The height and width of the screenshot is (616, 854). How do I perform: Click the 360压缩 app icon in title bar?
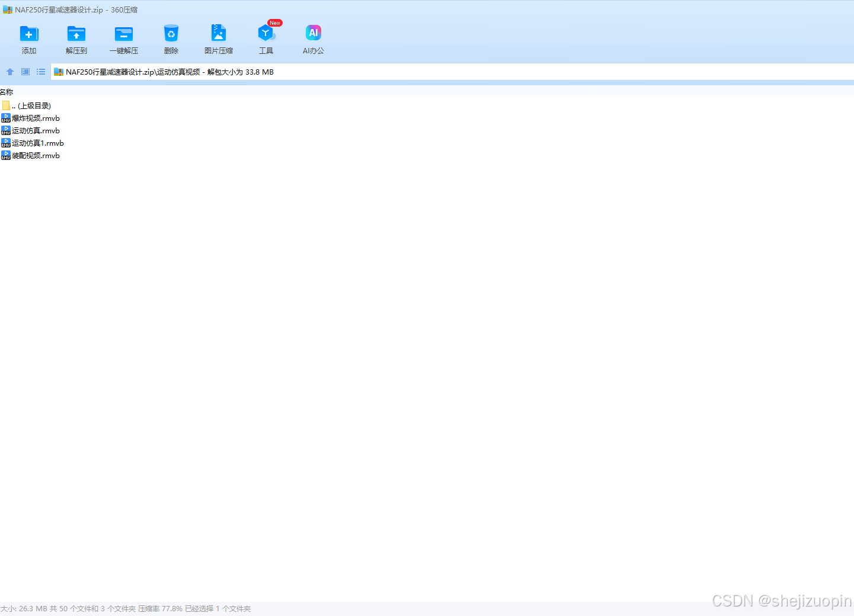(8, 9)
